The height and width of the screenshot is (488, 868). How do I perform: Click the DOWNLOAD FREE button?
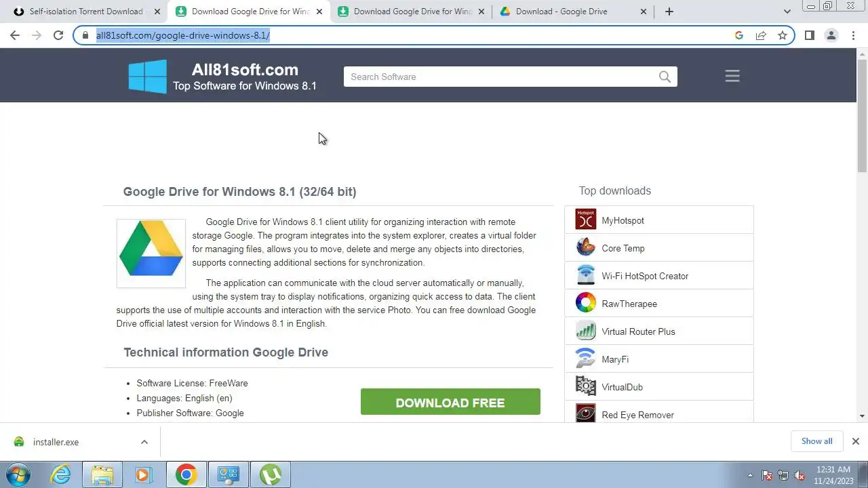450,402
